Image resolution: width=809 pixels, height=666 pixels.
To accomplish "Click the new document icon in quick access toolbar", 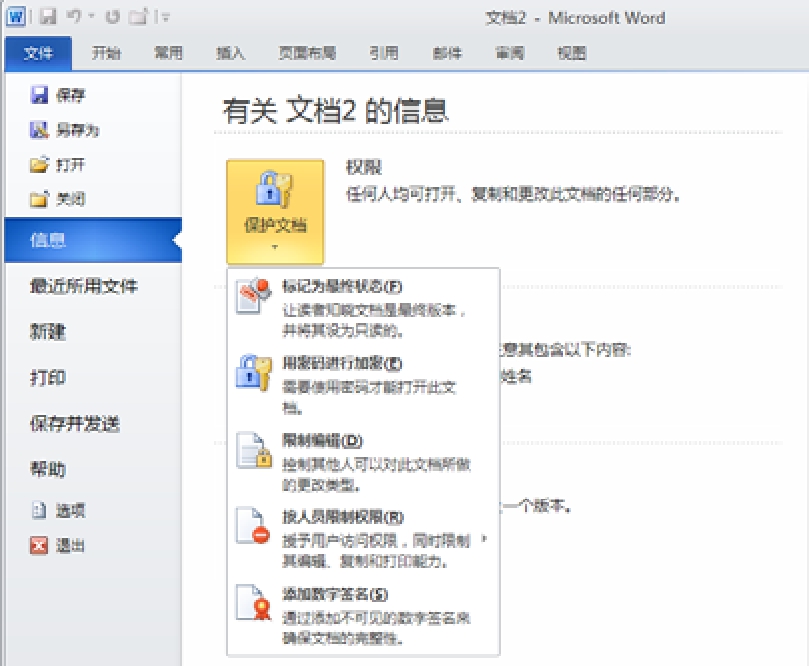I will click(x=138, y=17).
